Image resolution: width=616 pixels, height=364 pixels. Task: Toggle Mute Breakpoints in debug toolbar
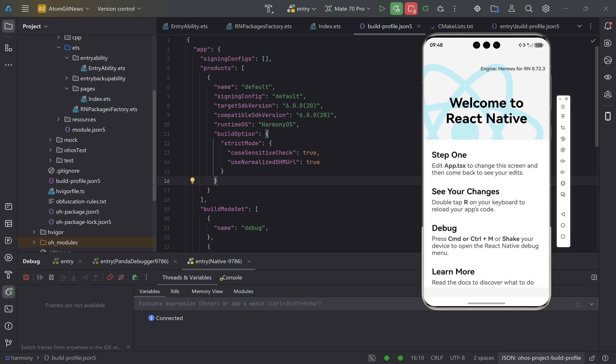(x=121, y=277)
